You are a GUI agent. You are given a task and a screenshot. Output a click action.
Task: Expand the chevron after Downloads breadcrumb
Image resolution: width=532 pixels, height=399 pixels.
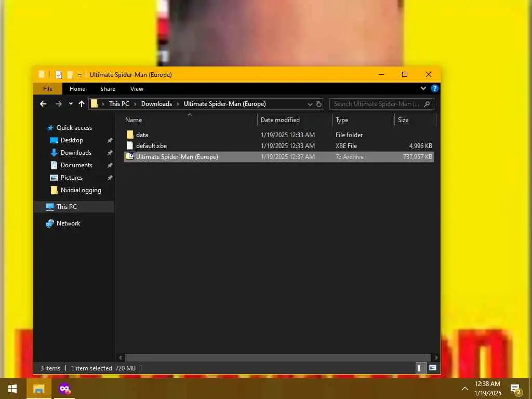point(178,104)
